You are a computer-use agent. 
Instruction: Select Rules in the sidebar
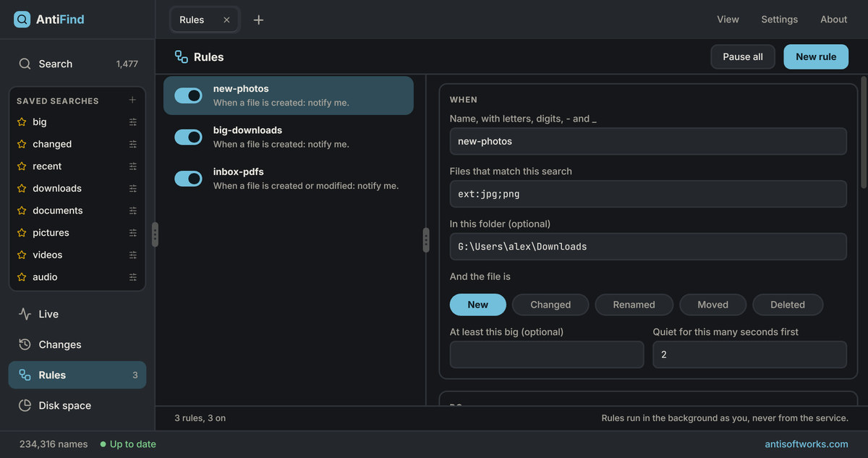pyautogui.click(x=77, y=375)
